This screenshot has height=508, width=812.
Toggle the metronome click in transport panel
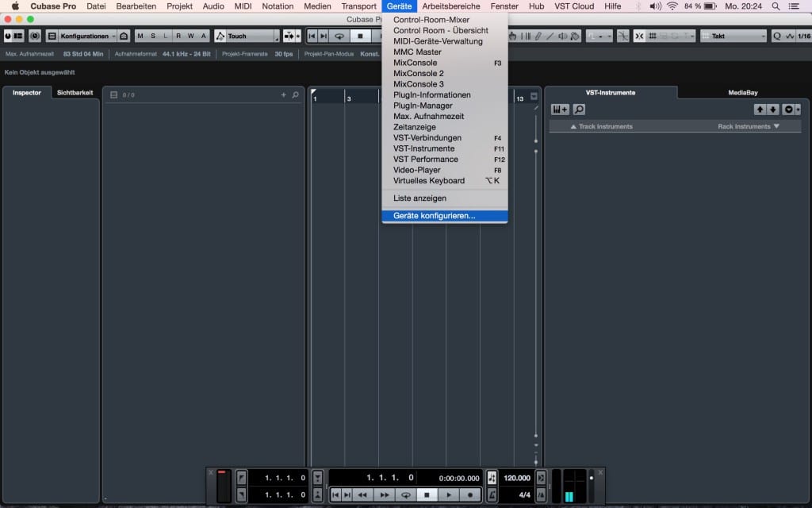coord(492,495)
